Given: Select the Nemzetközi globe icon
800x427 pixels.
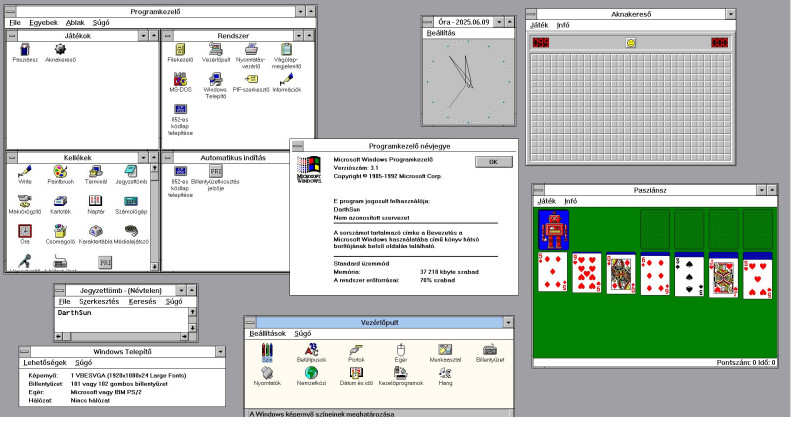Looking at the screenshot, I should [311, 373].
